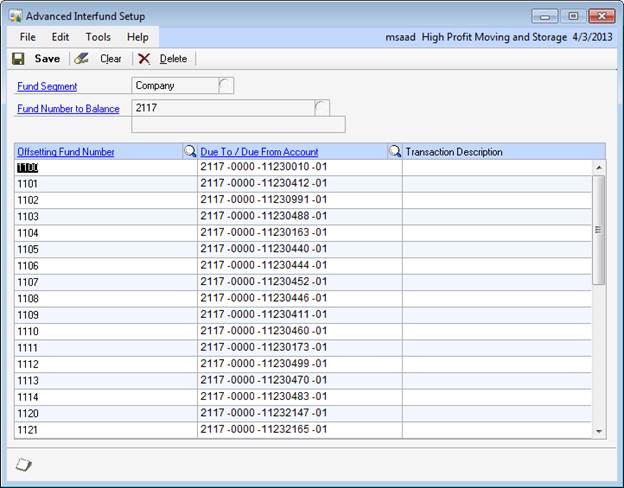624x488 pixels.
Task: Click the Fund Segment link label
Action: tap(47, 87)
